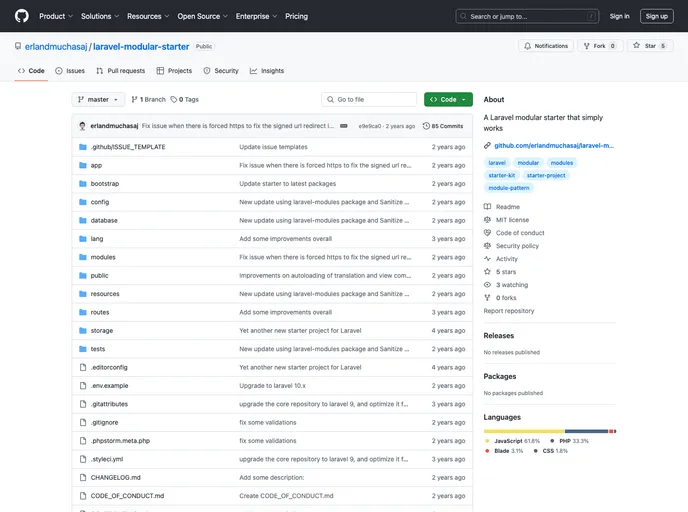Click the app folder icon
Viewport: 688px width, 512px height.
click(x=82, y=165)
